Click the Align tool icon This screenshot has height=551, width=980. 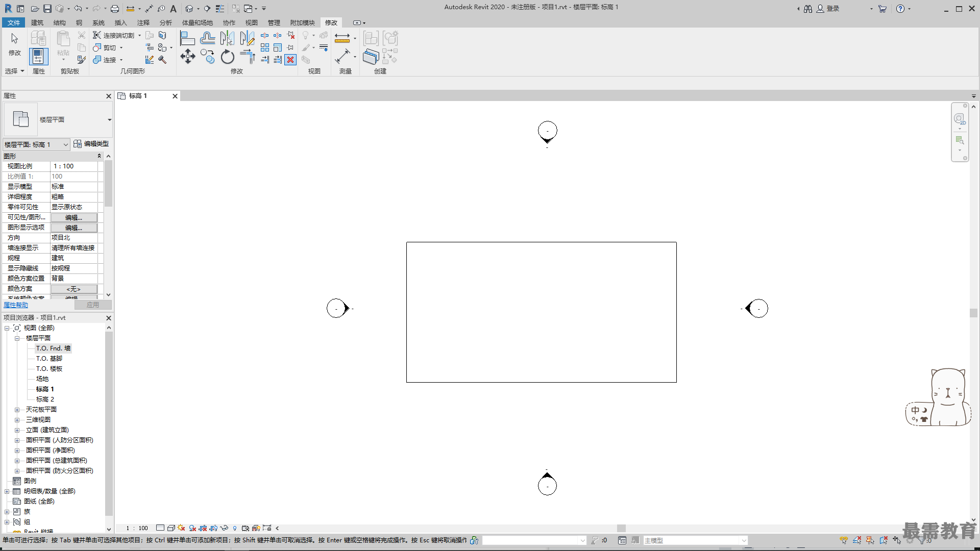[187, 38]
